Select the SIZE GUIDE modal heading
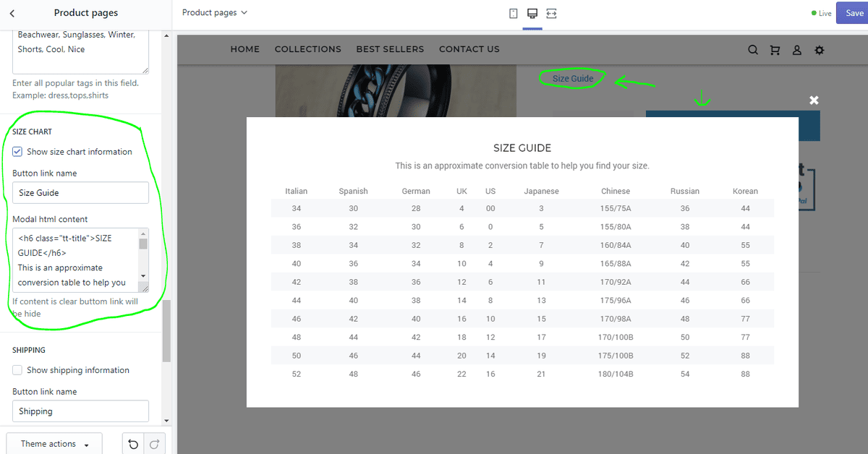This screenshot has width=868, height=454. 522,148
